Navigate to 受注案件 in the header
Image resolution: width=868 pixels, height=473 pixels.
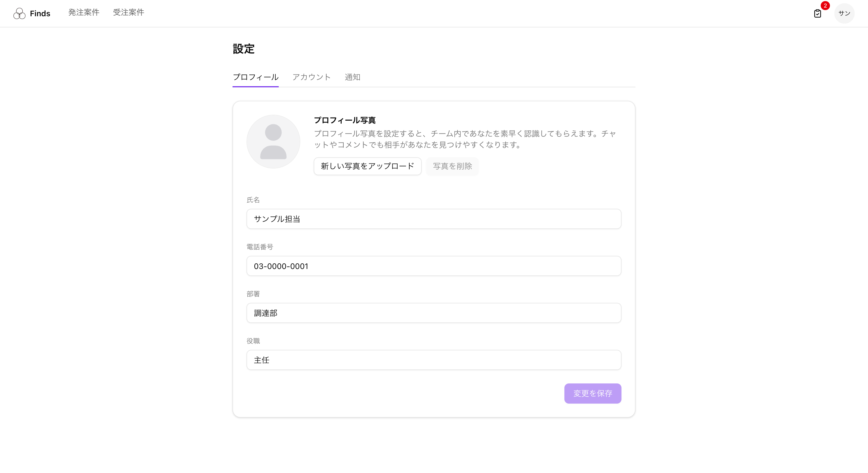[x=128, y=13]
